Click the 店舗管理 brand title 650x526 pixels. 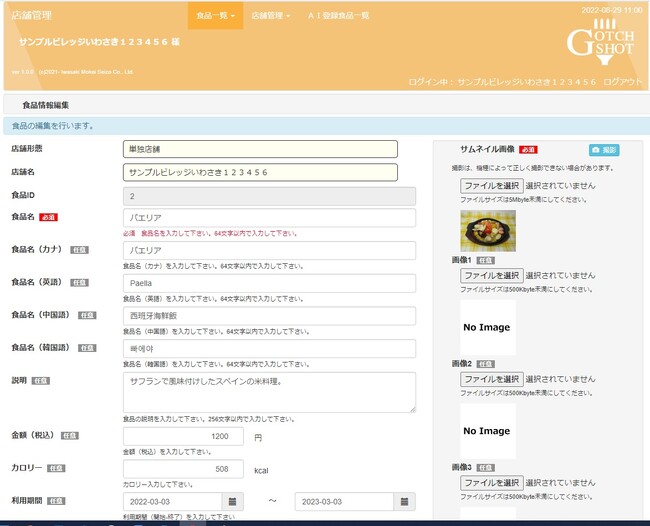(x=31, y=16)
